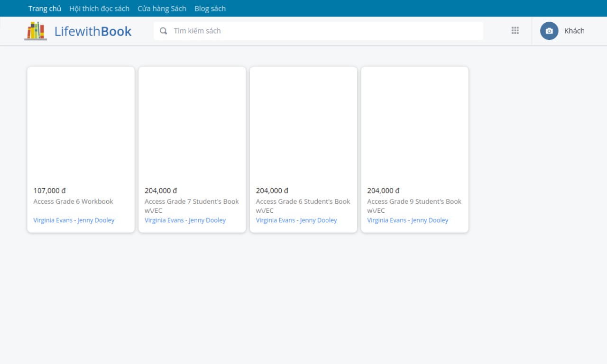The height and width of the screenshot is (364, 607).
Task: Click Access Grade 6 Workbook title
Action: 73,201
